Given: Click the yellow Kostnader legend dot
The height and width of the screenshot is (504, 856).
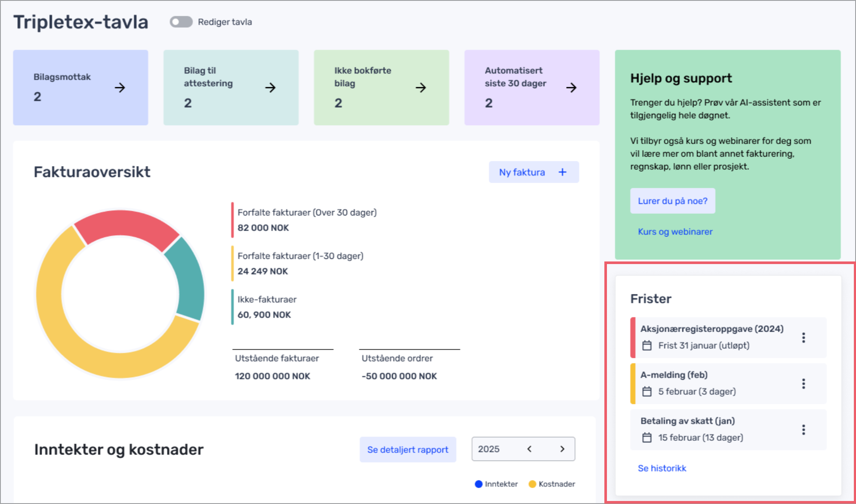Looking at the screenshot, I should pos(533,484).
